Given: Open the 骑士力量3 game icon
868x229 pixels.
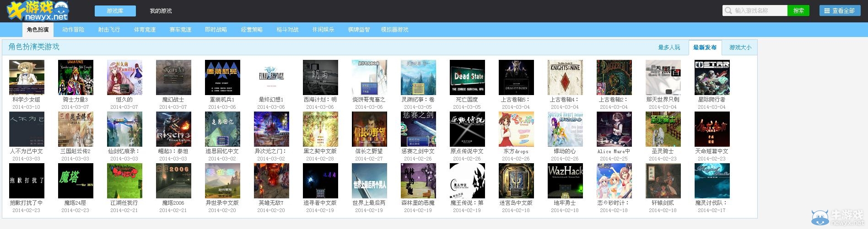Looking at the screenshot, I should pyautogui.click(x=75, y=77).
